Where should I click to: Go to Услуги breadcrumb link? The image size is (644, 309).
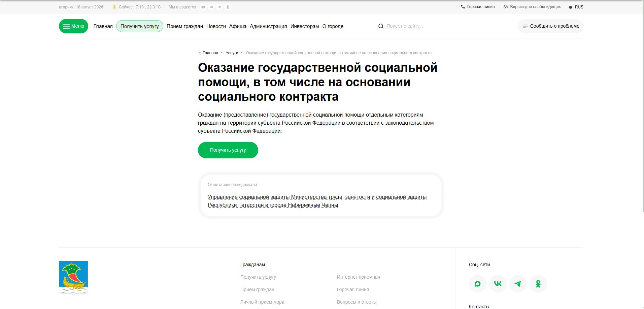tap(232, 53)
